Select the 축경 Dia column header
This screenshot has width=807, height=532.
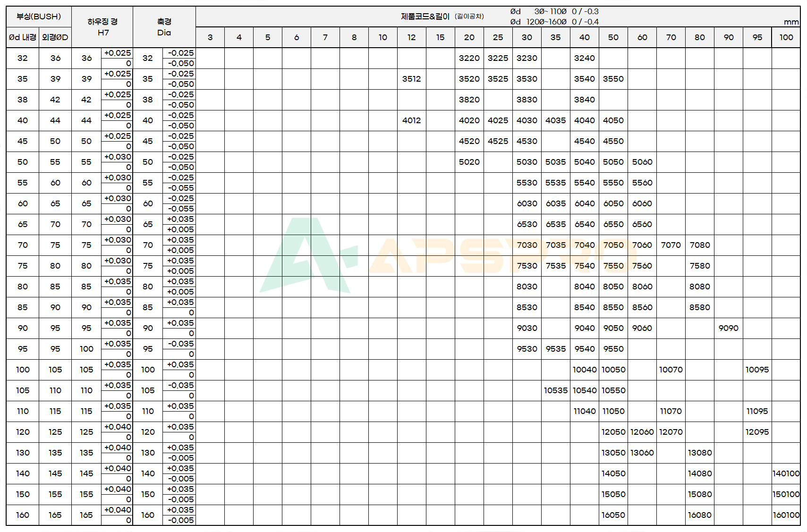(164, 27)
